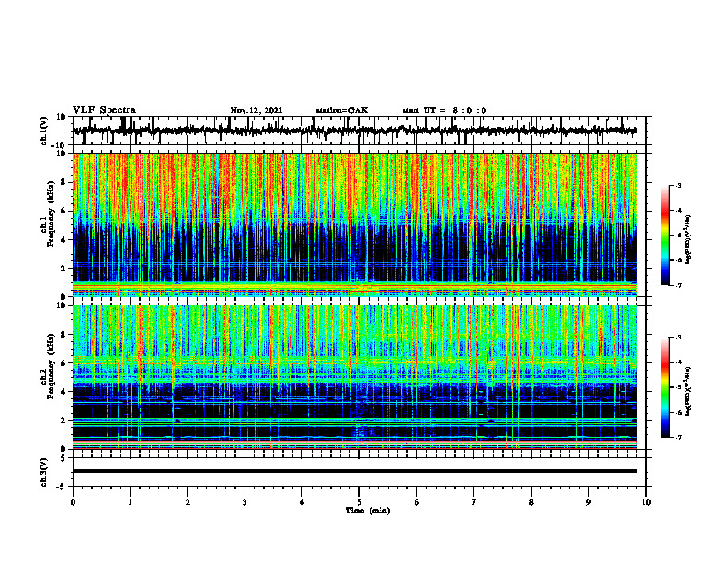Click the '8' kHz tick on ch.1 spectrogram
Viewport: 728px width, 563px height.
pos(63,182)
